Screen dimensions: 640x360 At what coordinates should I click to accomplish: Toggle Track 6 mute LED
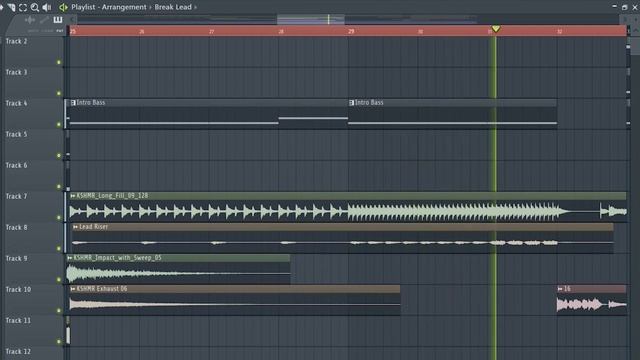click(x=58, y=187)
